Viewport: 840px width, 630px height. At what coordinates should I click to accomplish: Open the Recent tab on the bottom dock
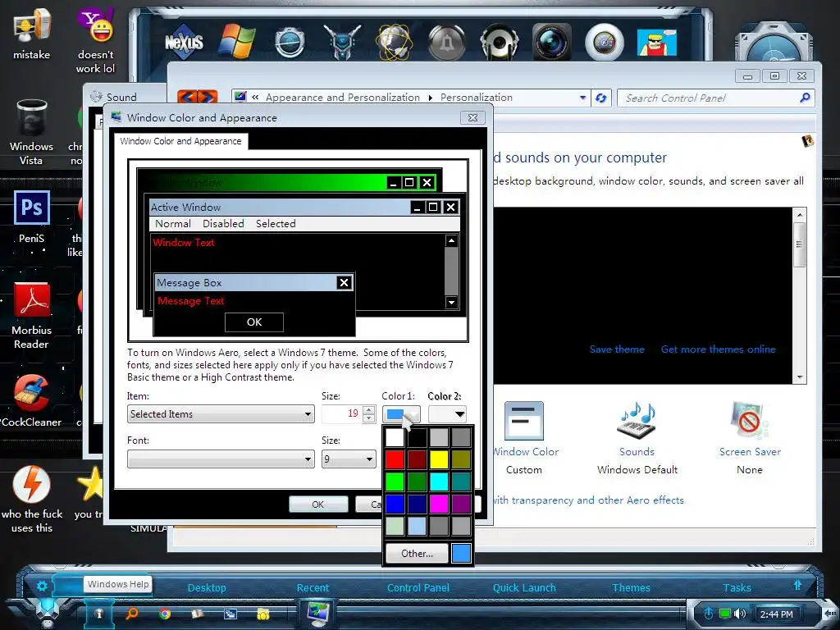[313, 587]
